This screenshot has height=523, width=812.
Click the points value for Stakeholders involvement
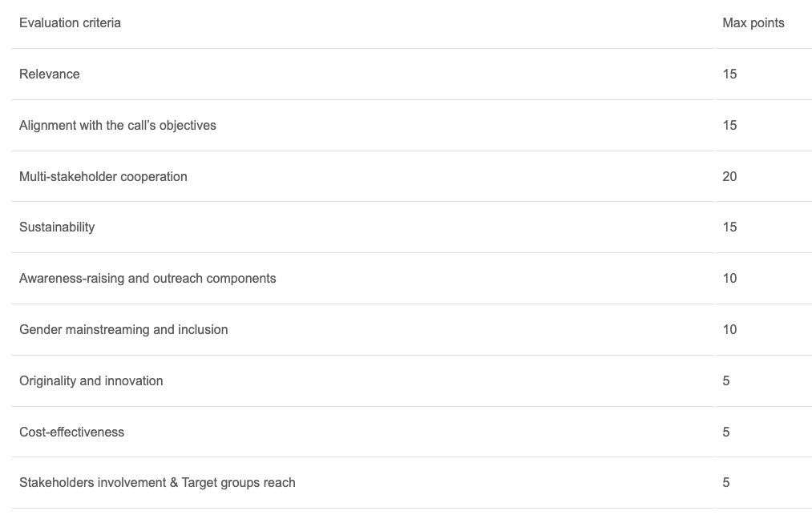point(726,483)
